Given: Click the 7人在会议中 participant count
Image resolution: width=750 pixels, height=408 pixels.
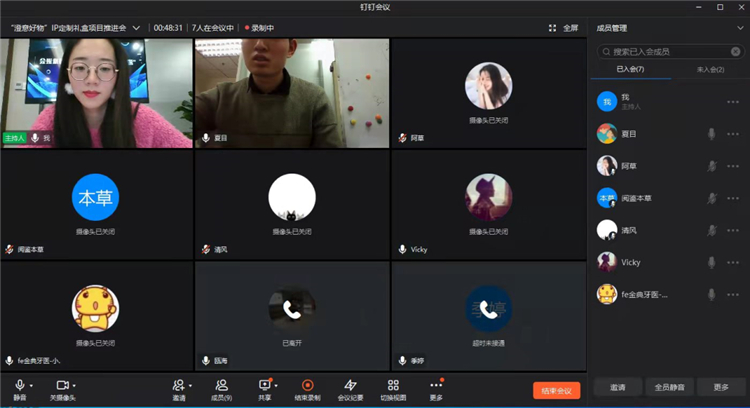Looking at the screenshot, I should (212, 28).
